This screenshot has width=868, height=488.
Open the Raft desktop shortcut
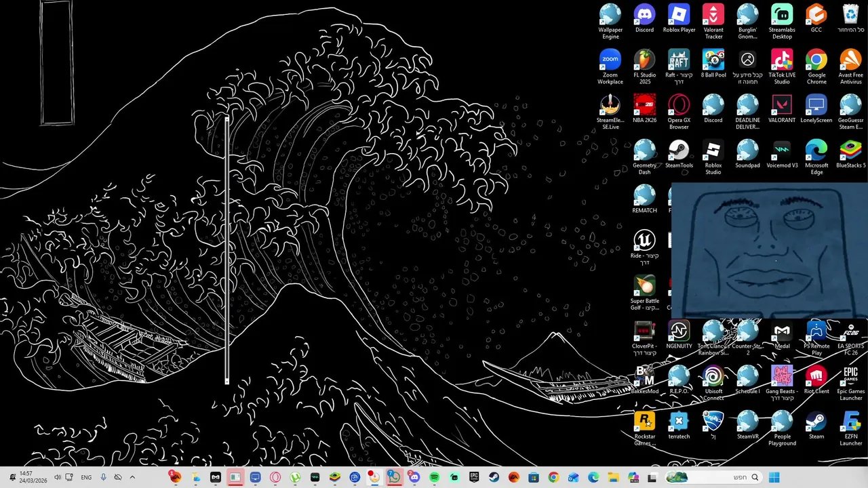coord(679,66)
